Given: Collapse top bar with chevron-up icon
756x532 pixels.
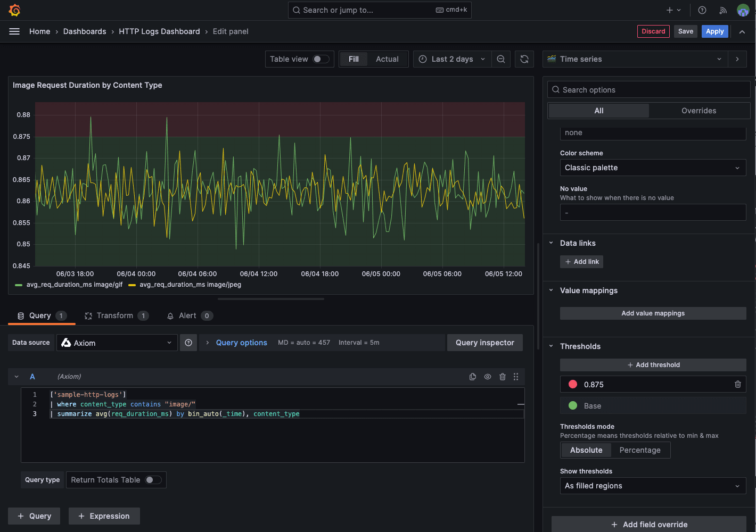Looking at the screenshot, I should [x=742, y=32].
